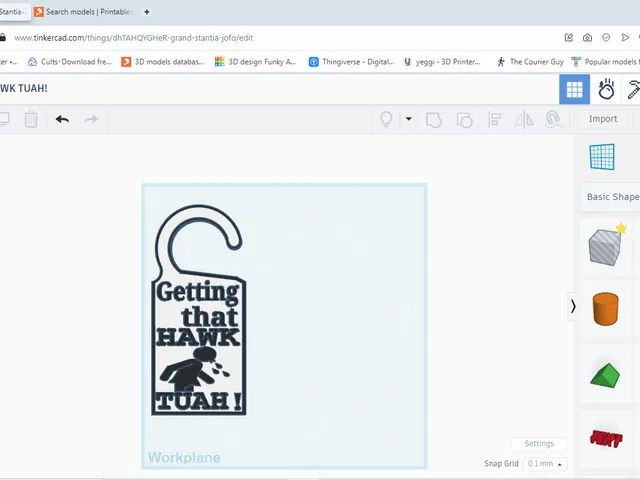Click the Mirror tool icon
640x480 pixels.
pos(524,120)
